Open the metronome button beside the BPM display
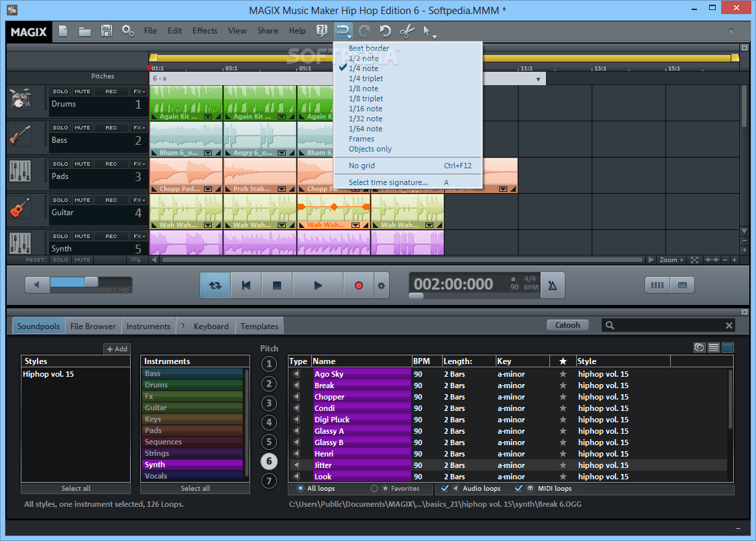Viewport: 756px width, 541px height. coord(553,286)
